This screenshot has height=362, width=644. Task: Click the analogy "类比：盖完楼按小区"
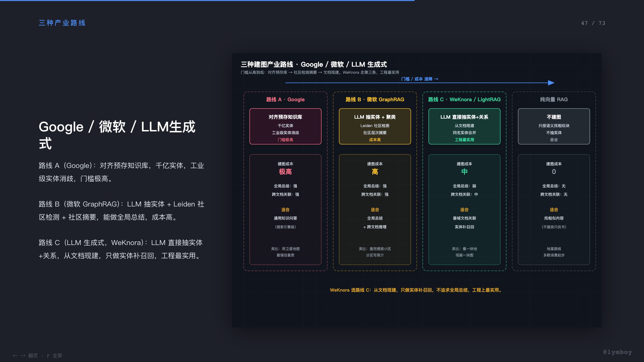click(x=375, y=249)
